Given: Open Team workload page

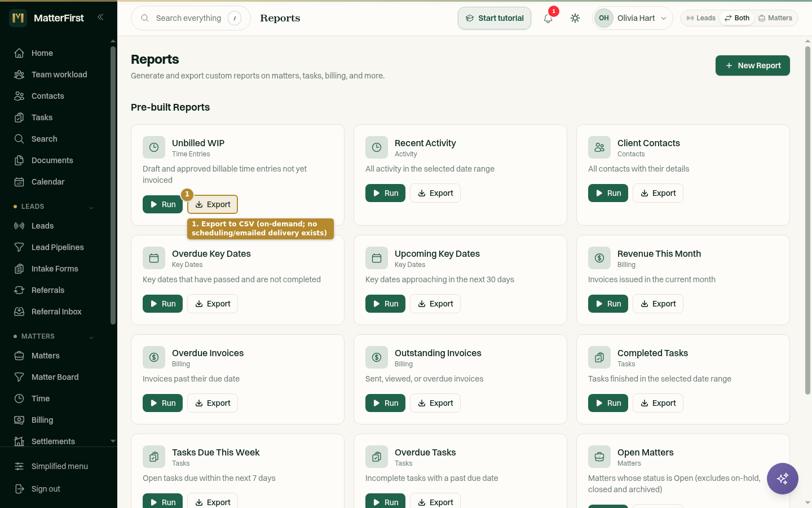Looking at the screenshot, I should tap(54, 75).
